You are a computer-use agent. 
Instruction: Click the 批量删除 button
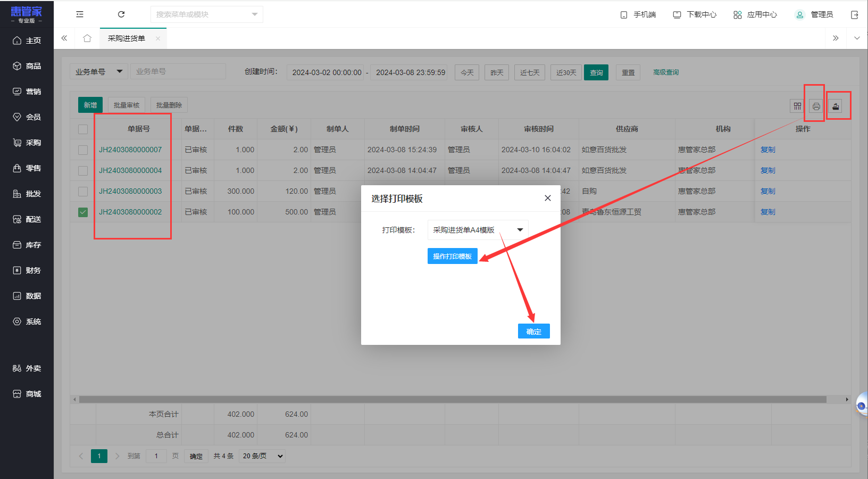coord(169,105)
